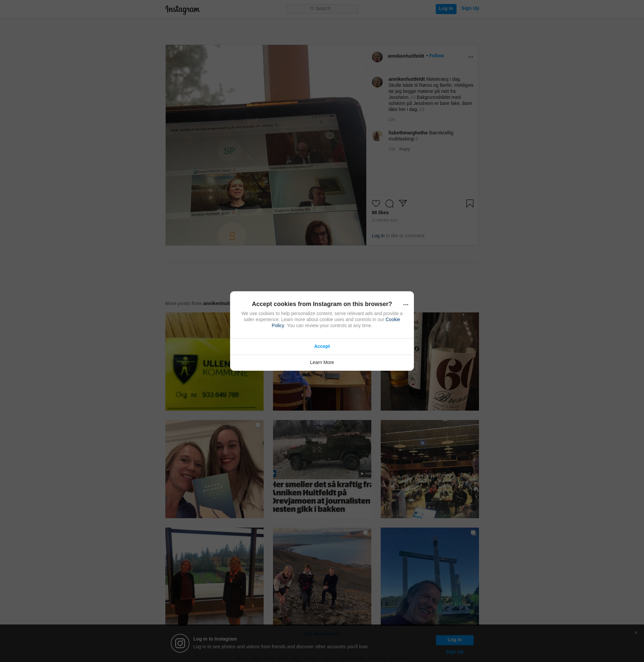Click 22h timestamp under caption
The height and width of the screenshot is (662, 644).
coord(391,120)
